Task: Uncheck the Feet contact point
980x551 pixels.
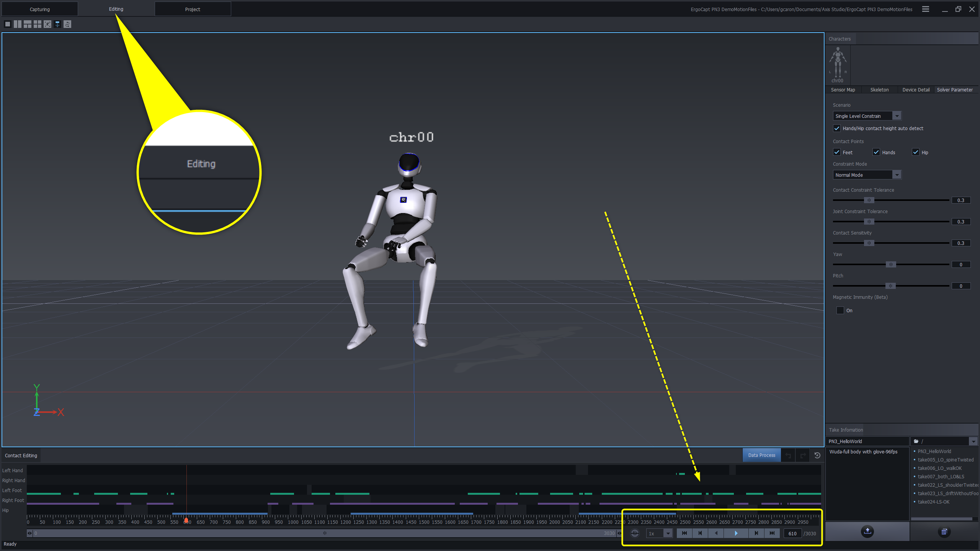Action: click(x=837, y=152)
